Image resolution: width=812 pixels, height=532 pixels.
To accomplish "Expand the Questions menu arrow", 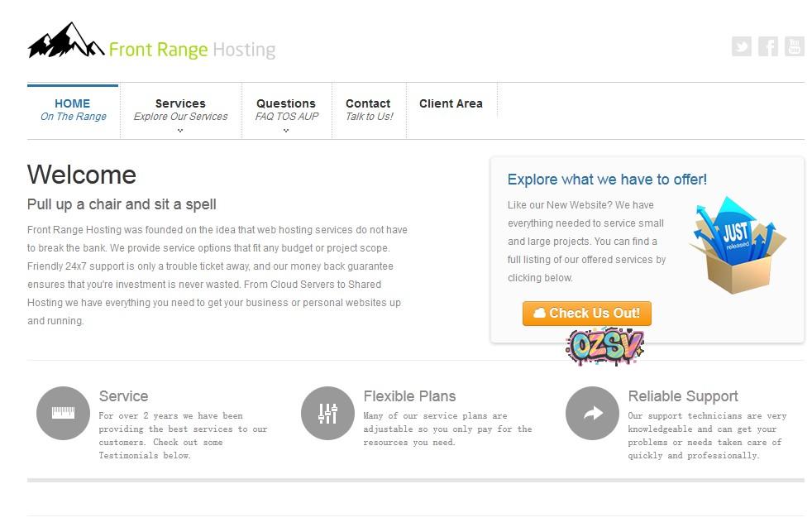I will pyautogui.click(x=286, y=131).
